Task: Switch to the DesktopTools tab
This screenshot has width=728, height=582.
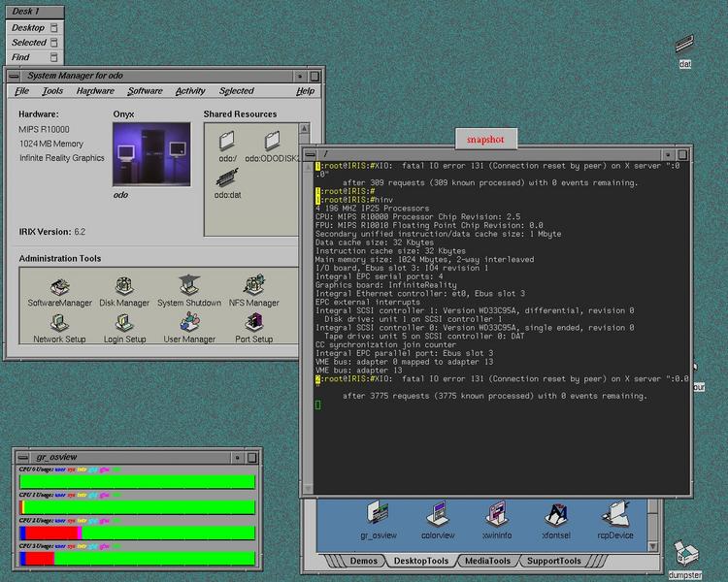Action: pos(421,561)
